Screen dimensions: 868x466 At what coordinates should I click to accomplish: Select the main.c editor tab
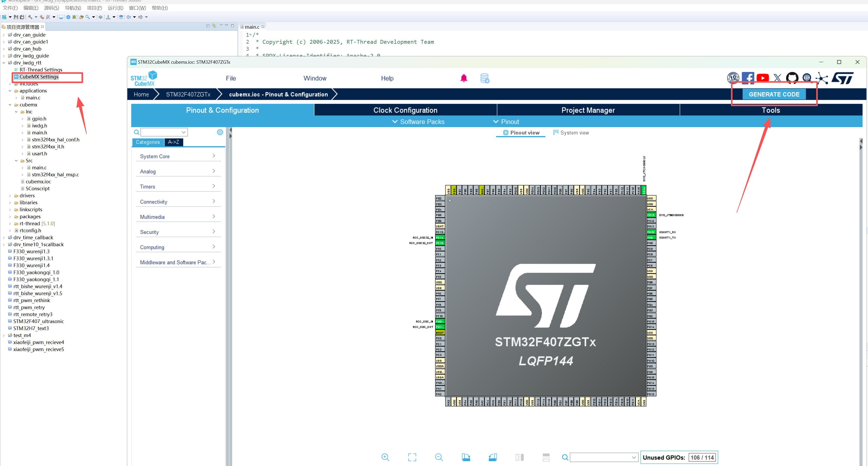click(x=252, y=27)
